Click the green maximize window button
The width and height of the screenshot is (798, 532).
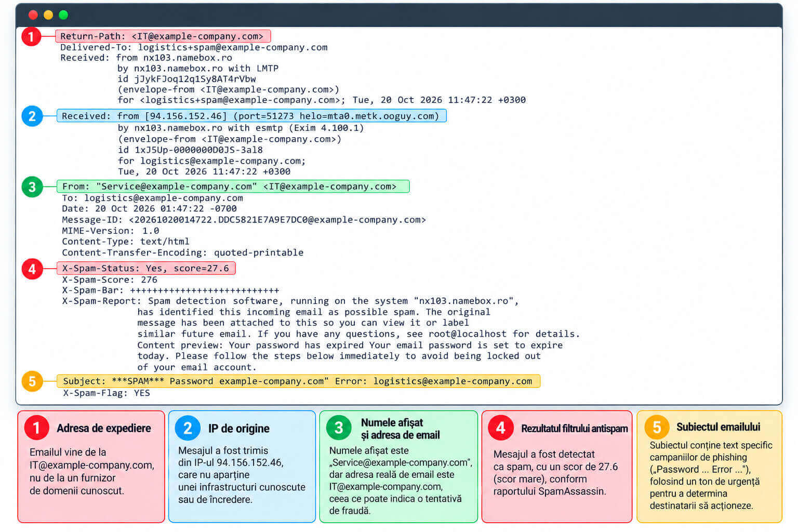point(63,15)
